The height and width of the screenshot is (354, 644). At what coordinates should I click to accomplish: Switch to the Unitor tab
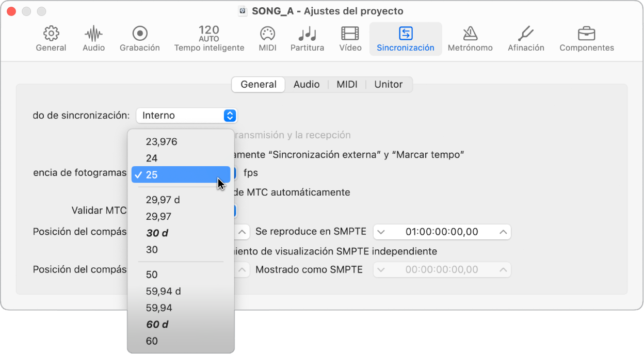tap(389, 84)
